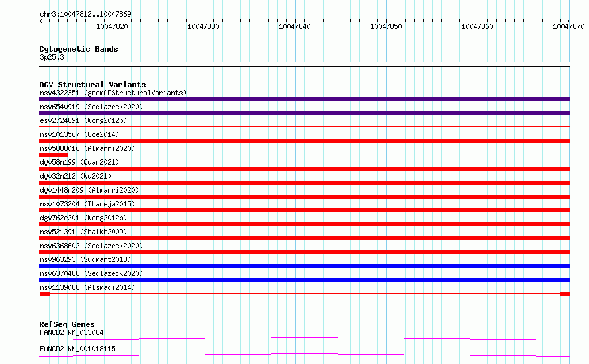Open variant nsv1139088 (Alsmadi2014)
This screenshot has width=589, height=364.
(87, 287)
